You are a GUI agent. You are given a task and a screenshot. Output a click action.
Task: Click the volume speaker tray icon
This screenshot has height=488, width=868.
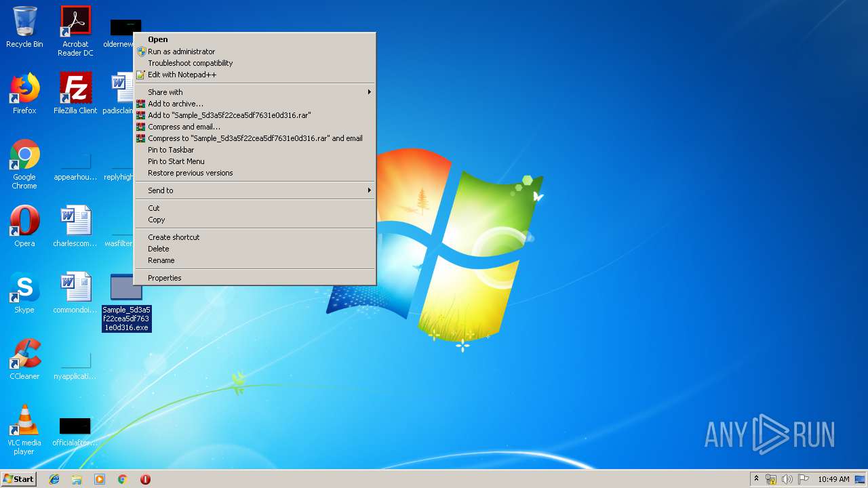point(787,479)
